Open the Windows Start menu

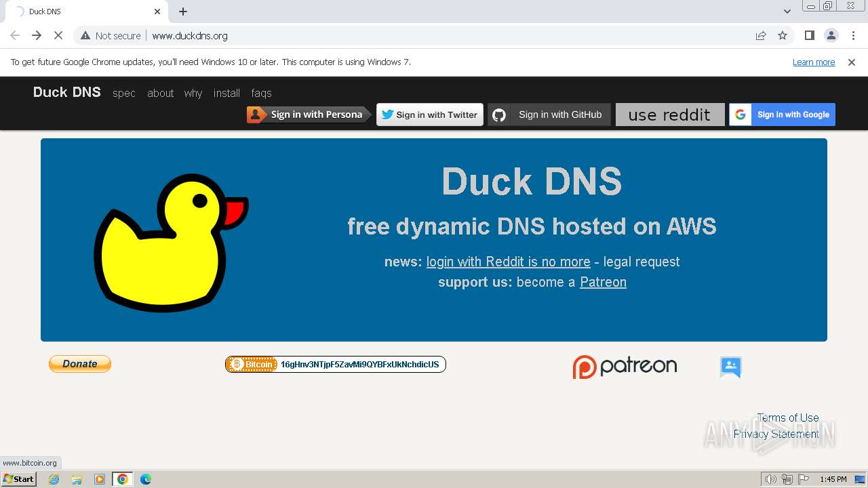(18, 479)
